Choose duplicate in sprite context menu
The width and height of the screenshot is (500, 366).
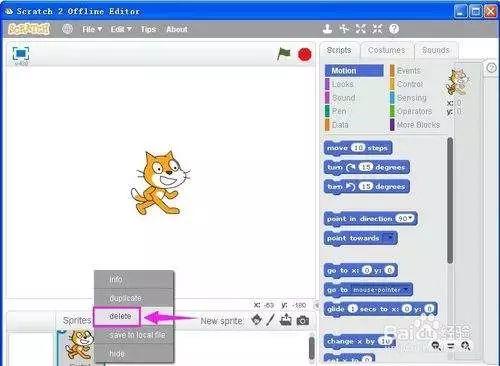134,298
